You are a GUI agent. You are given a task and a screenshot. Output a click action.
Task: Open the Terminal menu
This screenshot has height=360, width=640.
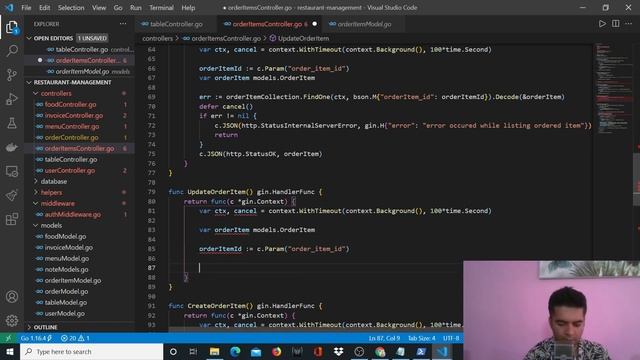(161, 7)
